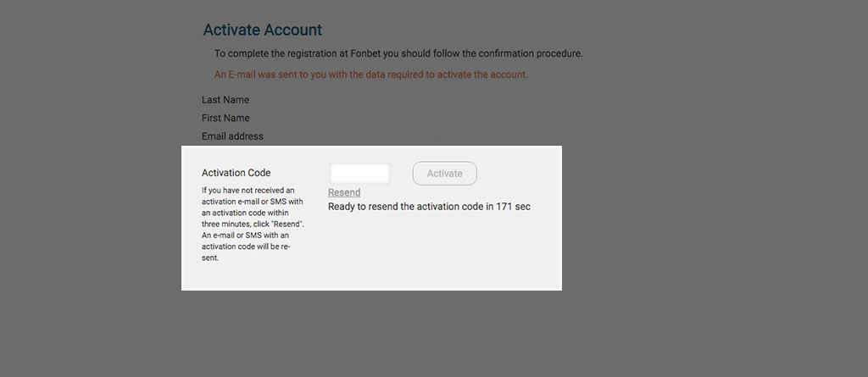Click the Email address label
868x377 pixels.
[x=232, y=136]
